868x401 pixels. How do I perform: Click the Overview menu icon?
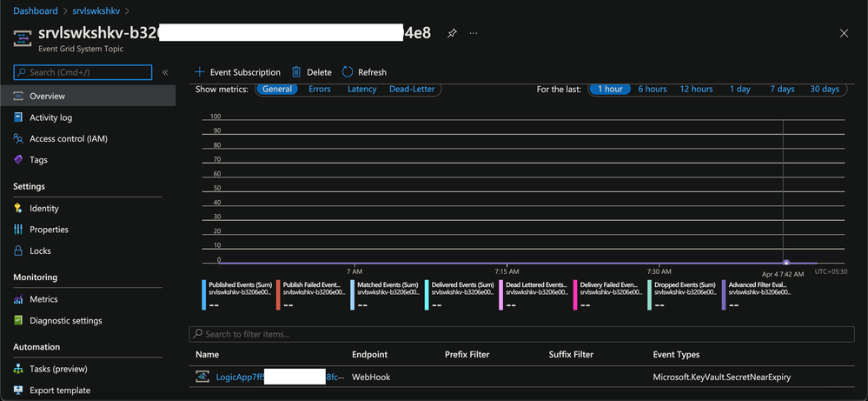18,96
